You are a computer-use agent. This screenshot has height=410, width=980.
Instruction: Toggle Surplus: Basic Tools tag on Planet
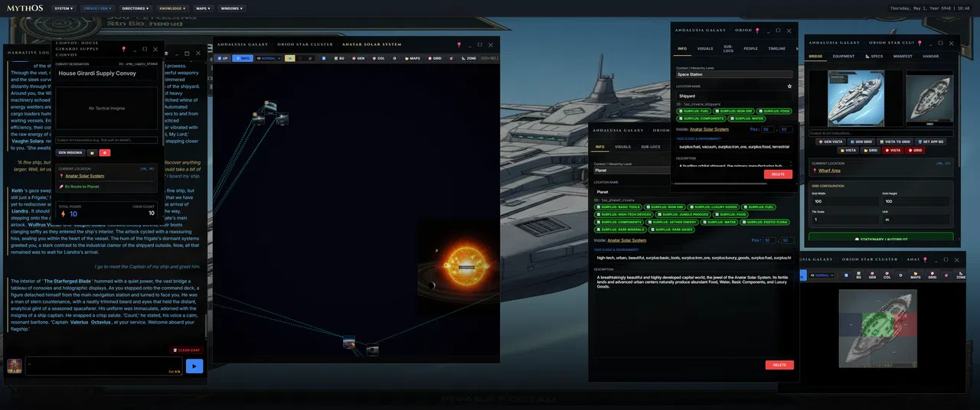click(x=618, y=207)
